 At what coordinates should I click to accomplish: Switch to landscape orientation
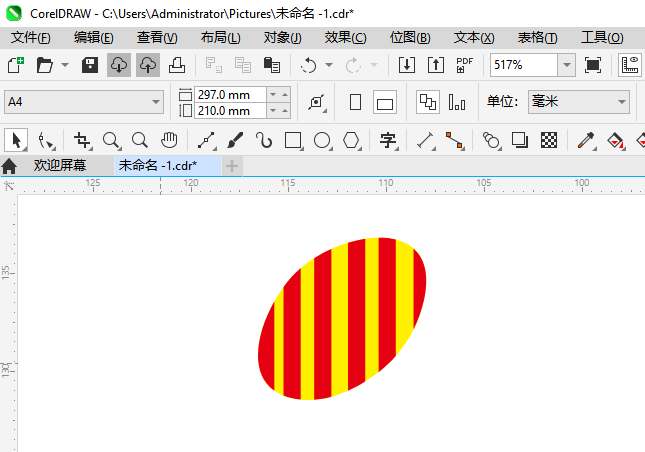(x=385, y=102)
